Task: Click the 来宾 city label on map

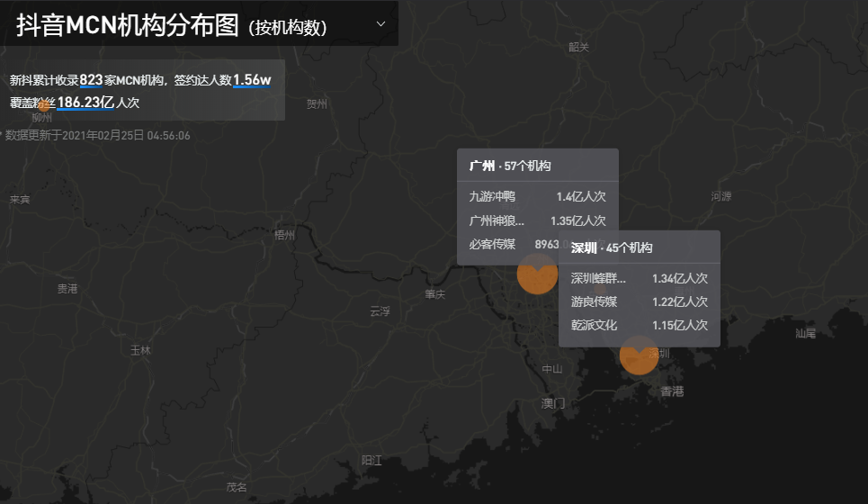Action: pyautogui.click(x=20, y=200)
